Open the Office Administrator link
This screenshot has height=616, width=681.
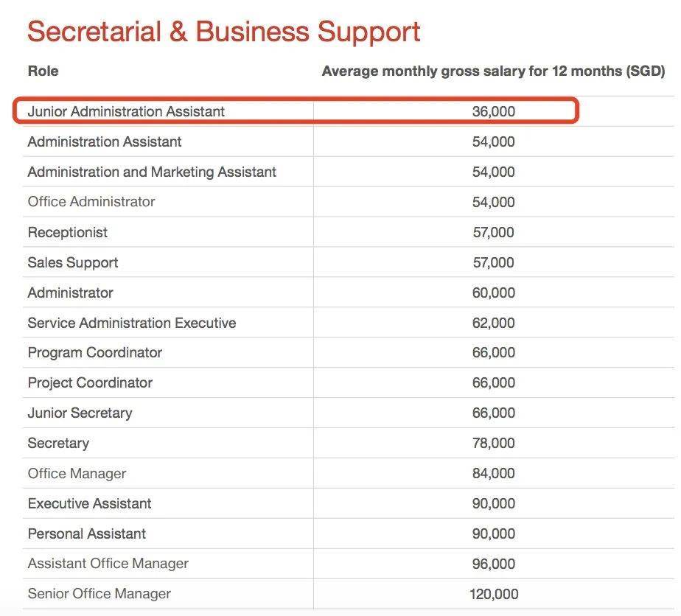[x=91, y=201]
